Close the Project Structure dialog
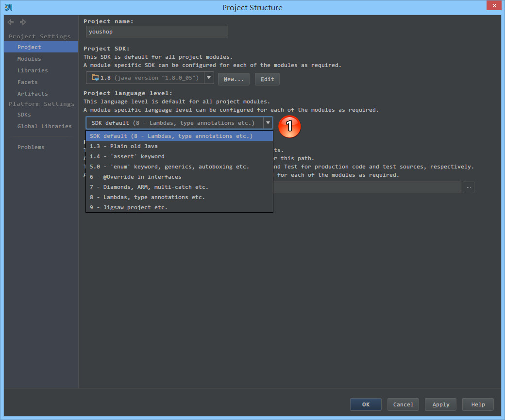Image resolution: width=505 pixels, height=420 pixels. click(x=494, y=6)
